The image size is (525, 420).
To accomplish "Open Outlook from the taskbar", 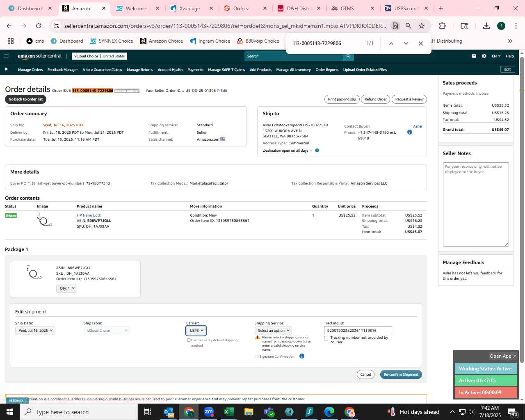I will (x=169, y=412).
